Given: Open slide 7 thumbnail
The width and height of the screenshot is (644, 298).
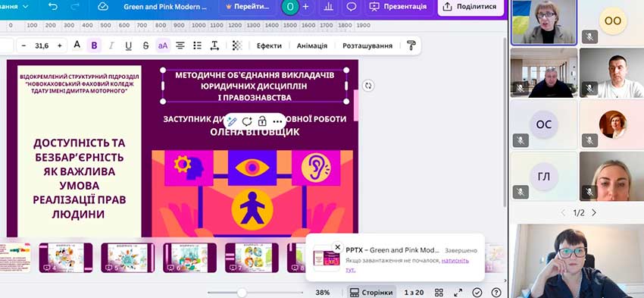Looking at the screenshot, I should tap(252, 257).
